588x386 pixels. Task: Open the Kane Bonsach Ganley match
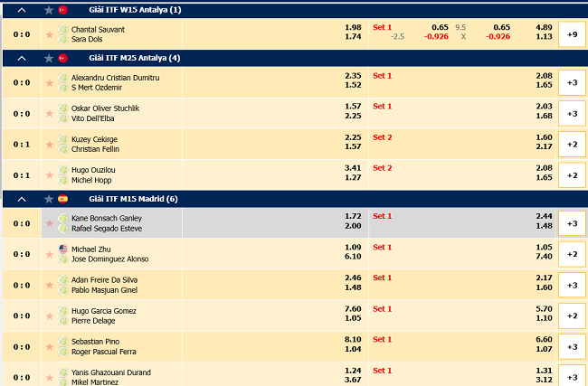click(x=107, y=219)
